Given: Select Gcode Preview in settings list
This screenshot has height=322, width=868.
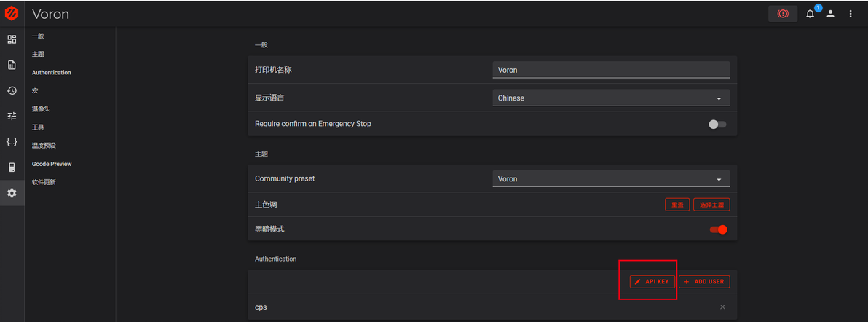Looking at the screenshot, I should pyautogui.click(x=52, y=164).
